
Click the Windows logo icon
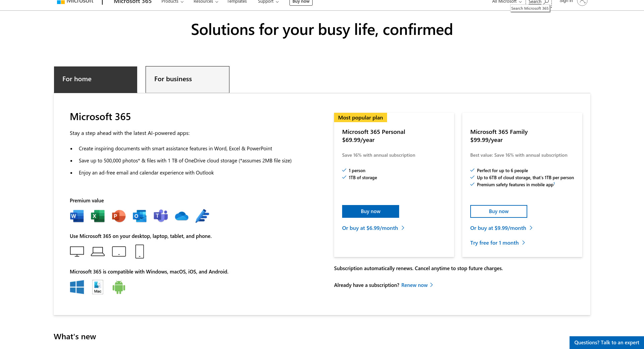(77, 287)
